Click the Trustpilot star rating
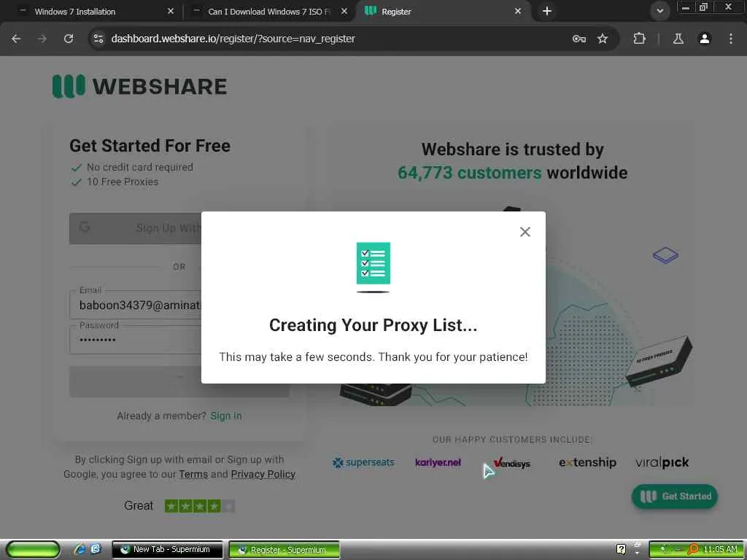Screen dimensions: 747x560 [200, 506]
